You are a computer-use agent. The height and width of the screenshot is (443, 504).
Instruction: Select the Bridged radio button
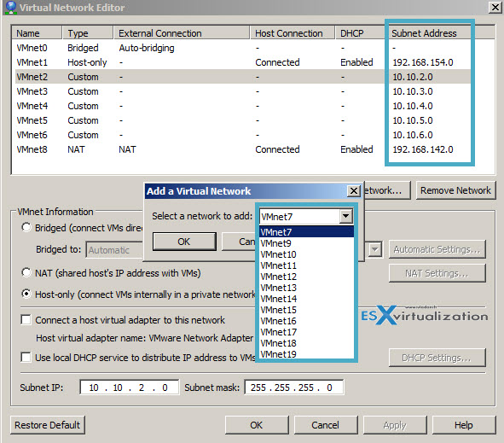click(26, 227)
